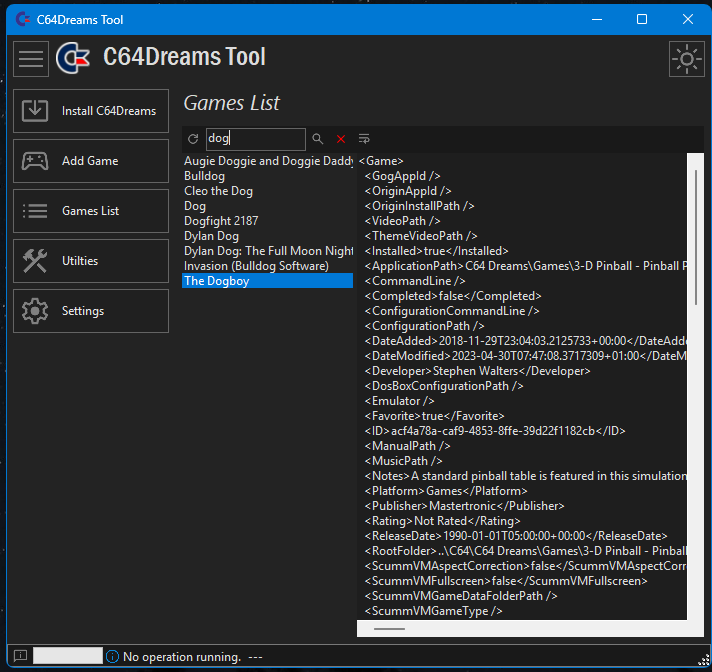The image size is (712, 672).
Task: Click the window resize grip corner
Action: pyautogui.click(x=703, y=661)
